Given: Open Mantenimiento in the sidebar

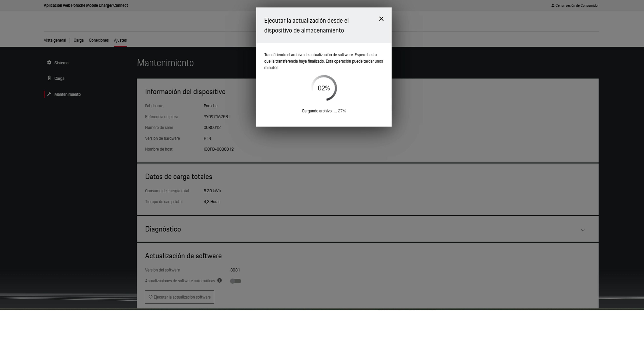Looking at the screenshot, I should (67, 94).
